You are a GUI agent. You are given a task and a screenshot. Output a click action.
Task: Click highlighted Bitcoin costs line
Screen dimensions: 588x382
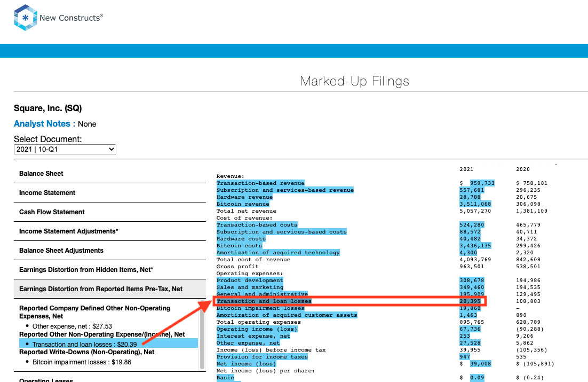click(239, 246)
